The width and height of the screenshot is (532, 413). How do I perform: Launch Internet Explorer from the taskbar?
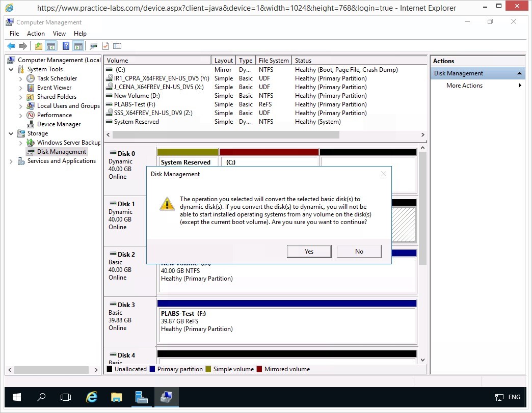(x=92, y=397)
